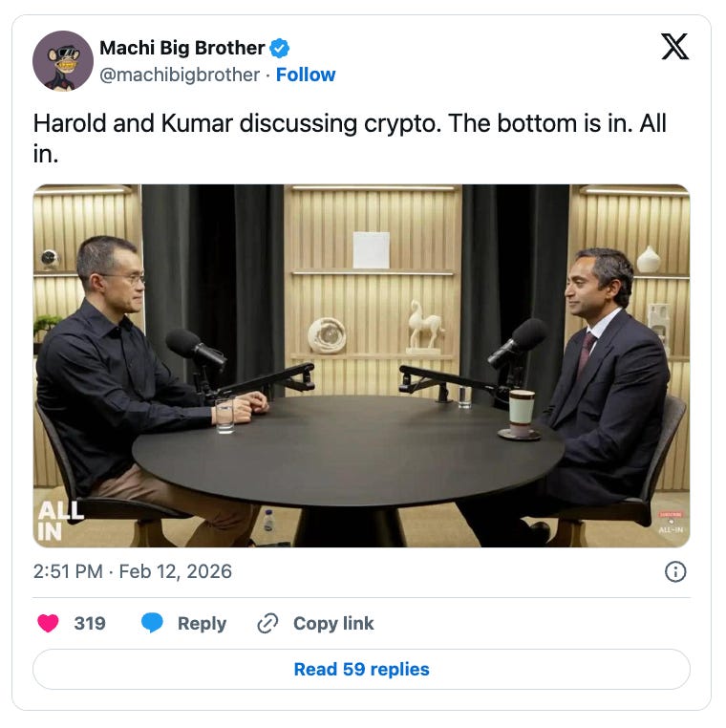This screenshot has width=726, height=728.
Task: Click the white horse statue in the photo
Action: [425, 325]
